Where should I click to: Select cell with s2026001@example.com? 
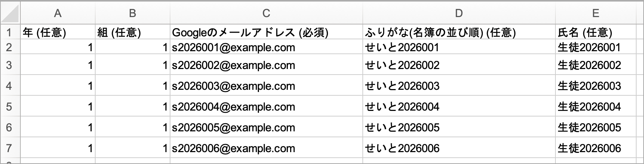pos(266,47)
